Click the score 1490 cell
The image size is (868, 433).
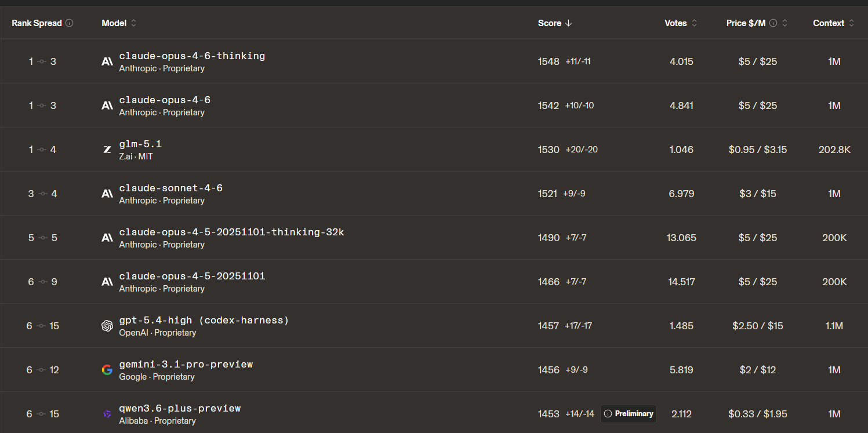tap(549, 238)
